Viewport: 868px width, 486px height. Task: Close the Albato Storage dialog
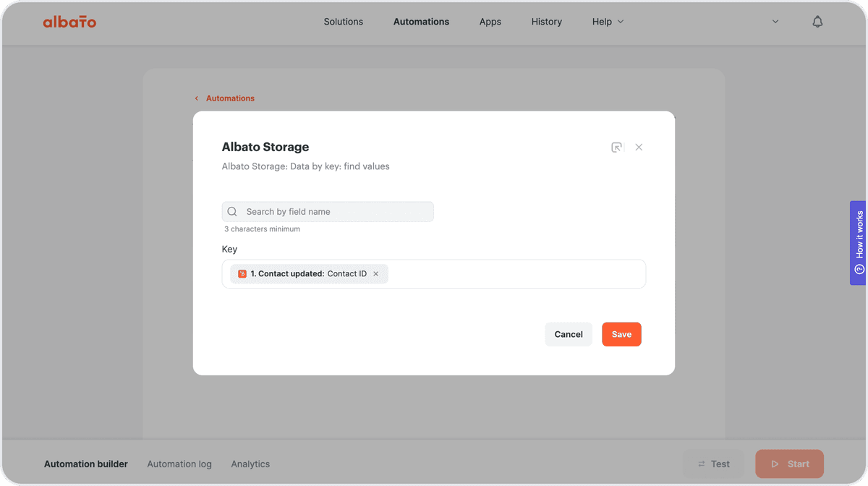(639, 147)
